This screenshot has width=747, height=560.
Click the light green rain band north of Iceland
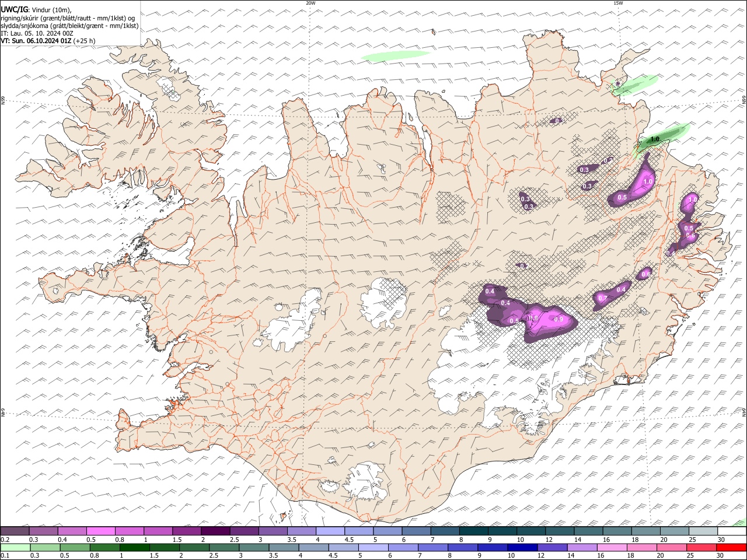click(x=395, y=56)
